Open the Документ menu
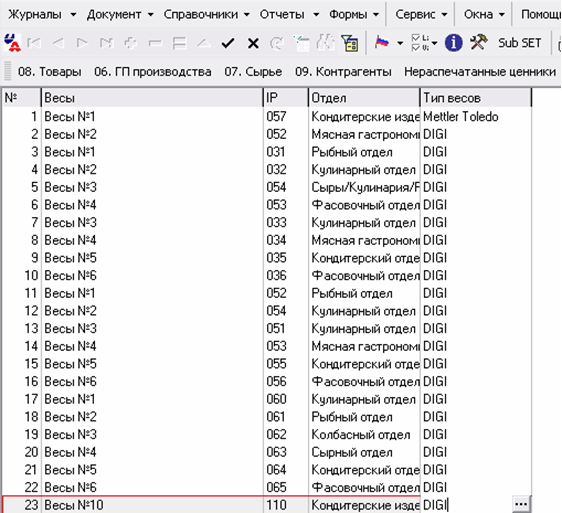Image resolution: width=562 pixels, height=513 pixels. [114, 14]
